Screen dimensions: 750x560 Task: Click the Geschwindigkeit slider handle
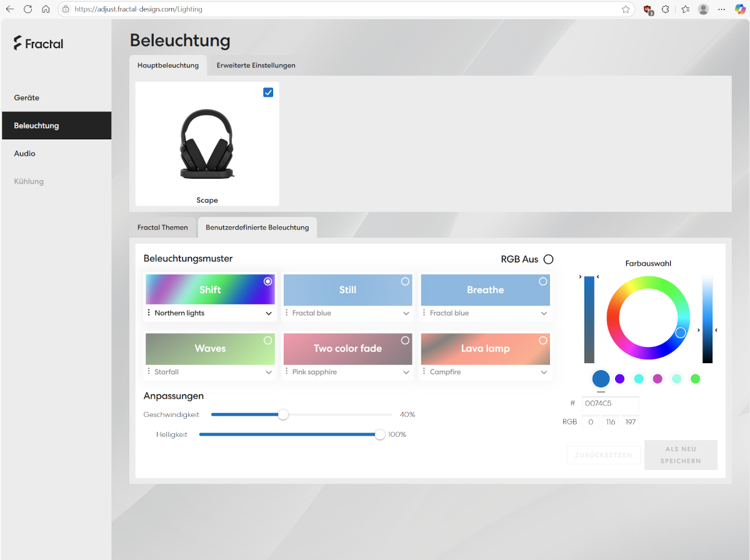click(x=283, y=414)
